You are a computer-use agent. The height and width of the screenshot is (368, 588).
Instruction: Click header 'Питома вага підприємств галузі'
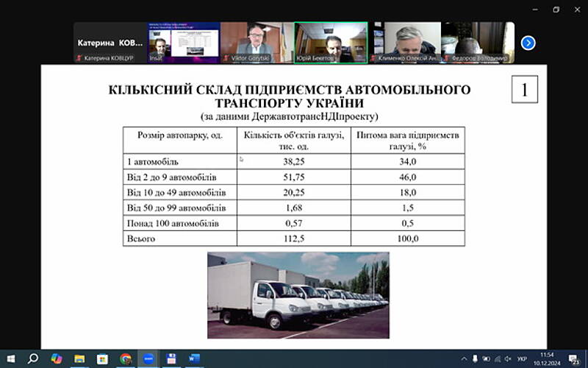408,141
